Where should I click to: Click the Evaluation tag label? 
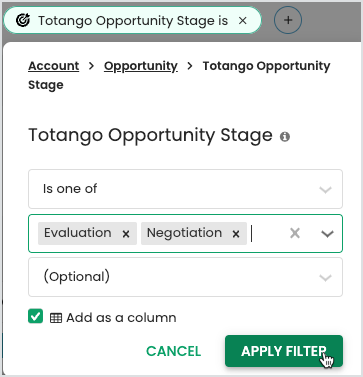[x=78, y=233]
